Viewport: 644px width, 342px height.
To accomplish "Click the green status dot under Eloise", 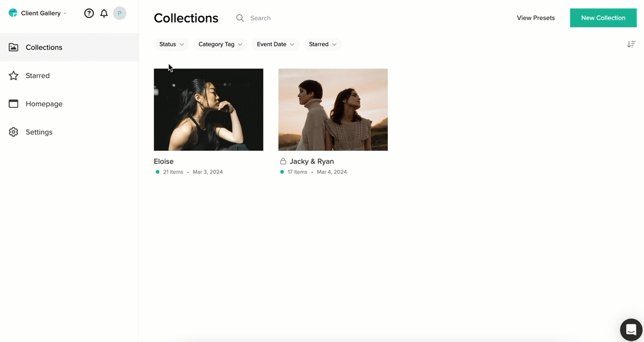I will [x=157, y=171].
